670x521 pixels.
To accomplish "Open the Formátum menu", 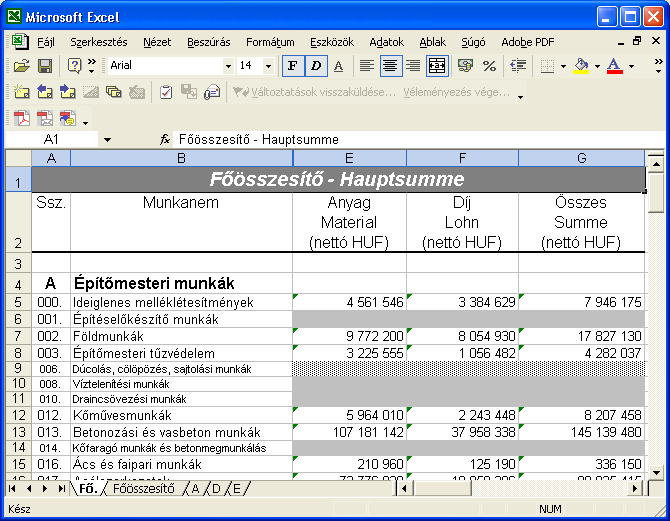I will [270, 42].
